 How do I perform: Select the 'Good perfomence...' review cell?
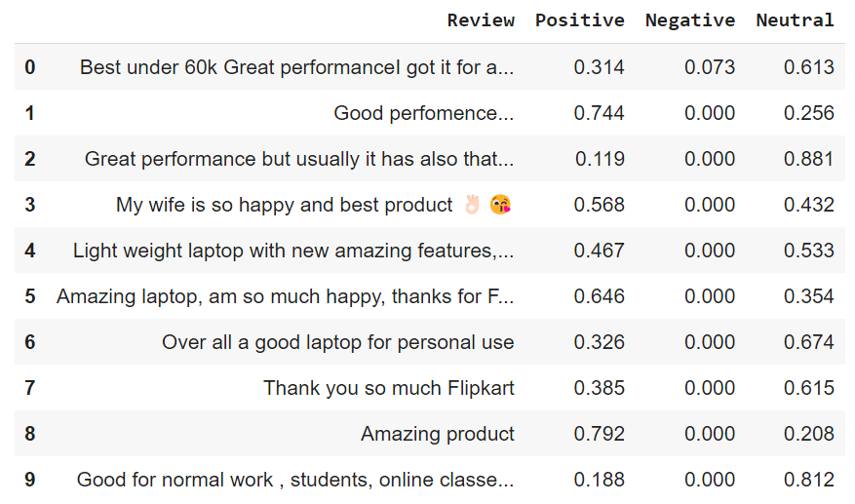pyautogui.click(x=424, y=113)
